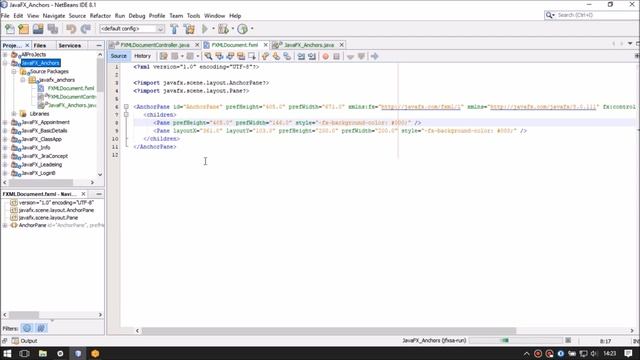Expand the Libraries folder node
The width and height of the screenshot is (640, 360).
14,114
